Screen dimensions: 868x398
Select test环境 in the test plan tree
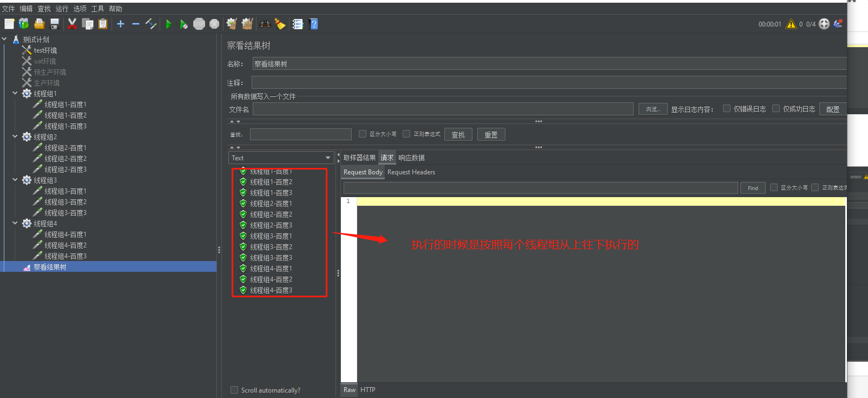[x=45, y=50]
